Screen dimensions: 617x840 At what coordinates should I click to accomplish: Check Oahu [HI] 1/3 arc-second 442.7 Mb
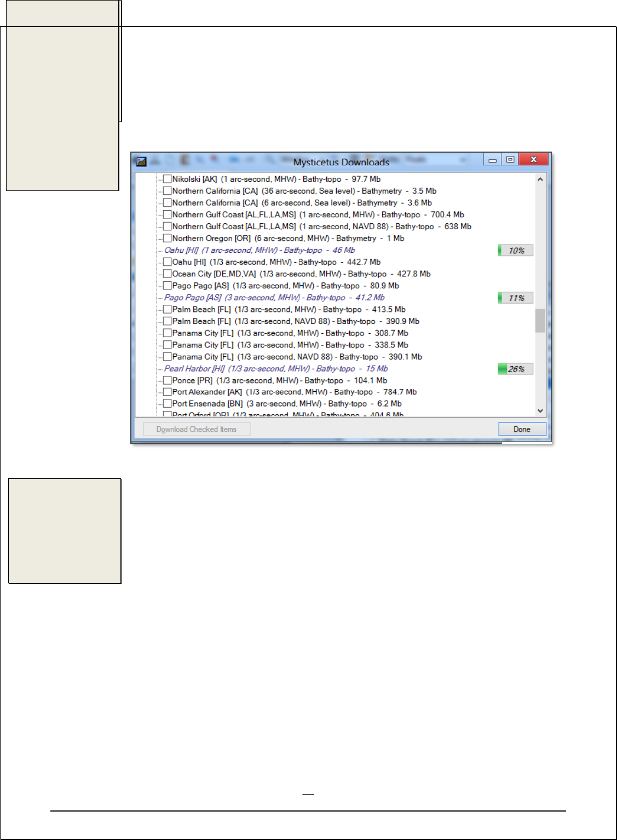168,262
